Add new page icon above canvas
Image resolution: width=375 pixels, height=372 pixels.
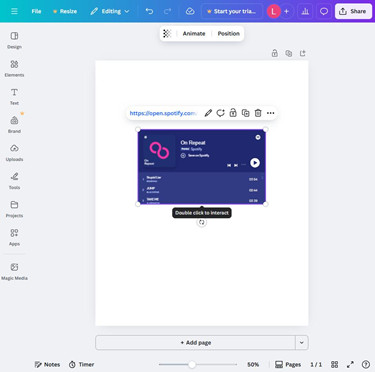coord(303,53)
